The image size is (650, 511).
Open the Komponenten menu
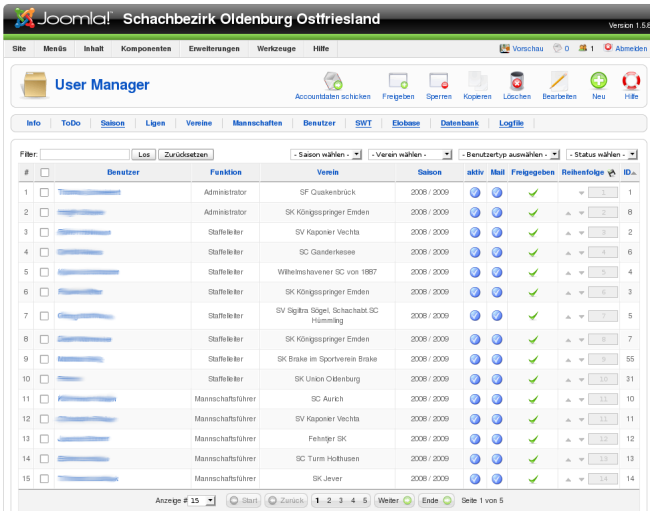145,48
